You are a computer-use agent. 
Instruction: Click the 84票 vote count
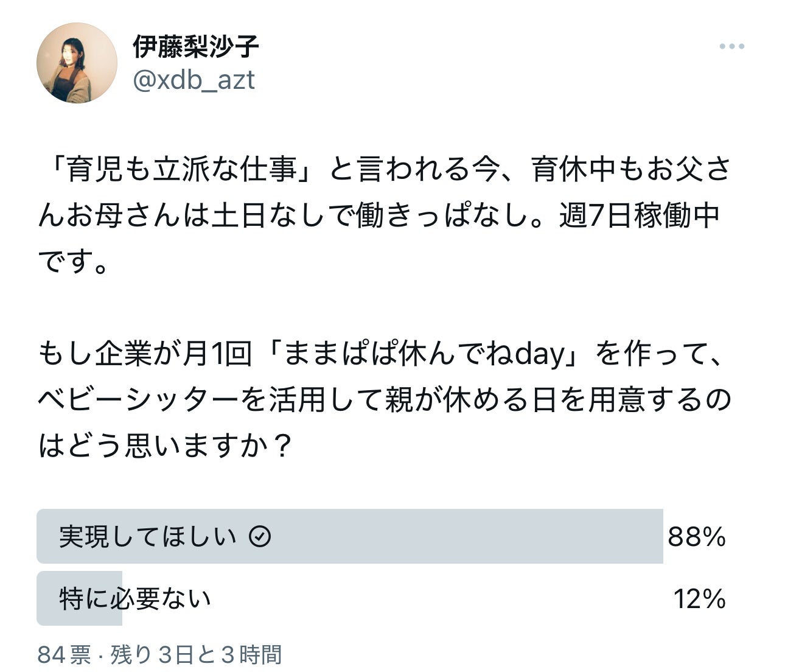[x=64, y=655]
